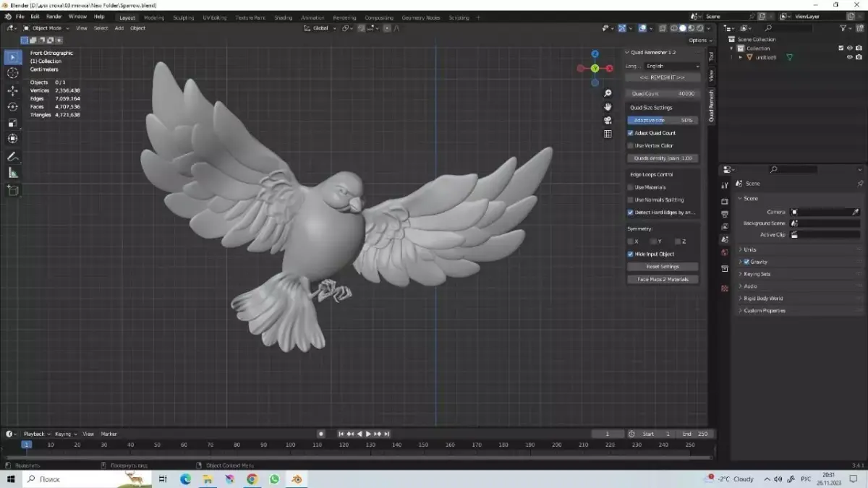The image size is (868, 488).
Task: Open the Output properties tab icon
Action: click(725, 214)
